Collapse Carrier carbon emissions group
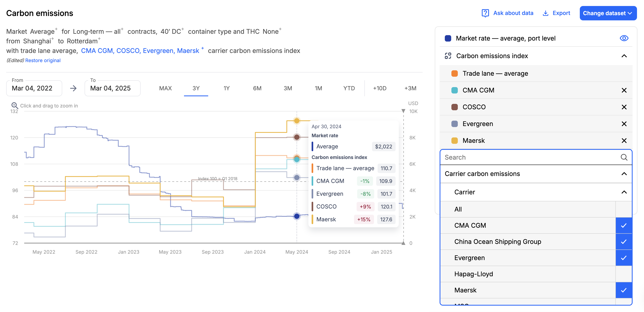Viewport: 644px width, 312px height. 624,174
